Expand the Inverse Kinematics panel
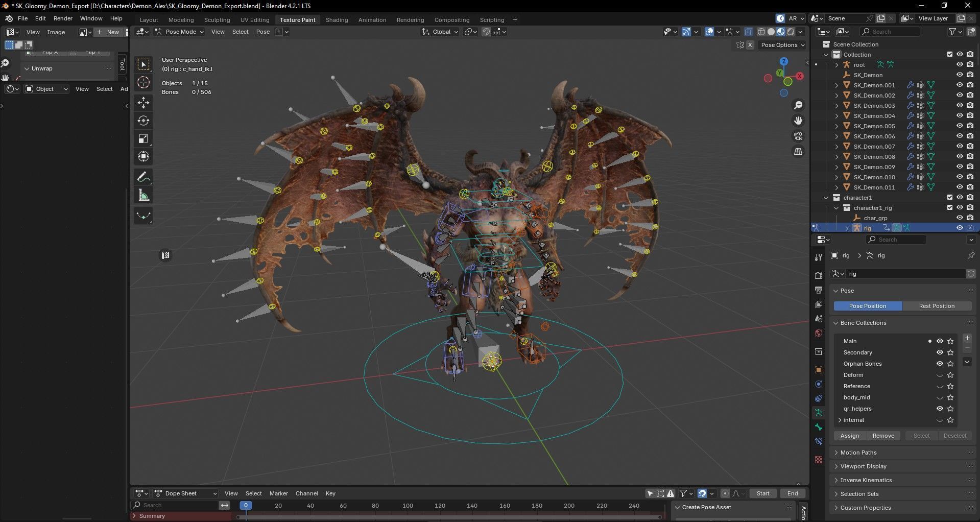The height and width of the screenshot is (522, 980). point(904,480)
